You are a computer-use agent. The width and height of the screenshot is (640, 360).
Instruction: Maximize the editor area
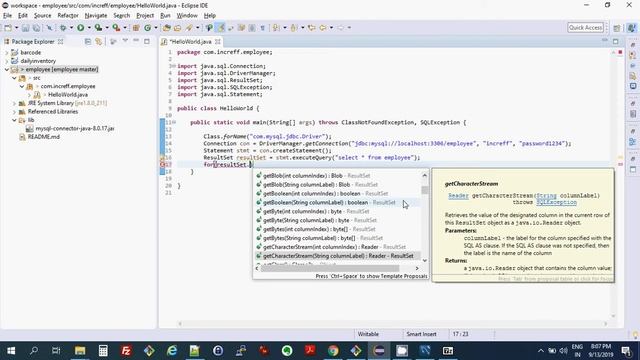[x=616, y=41]
